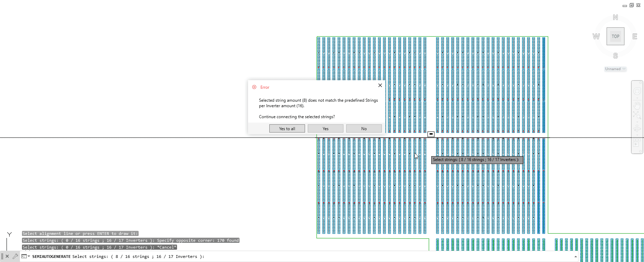
Task: Rotate view to North on ViewCube compass
Action: [x=615, y=17]
